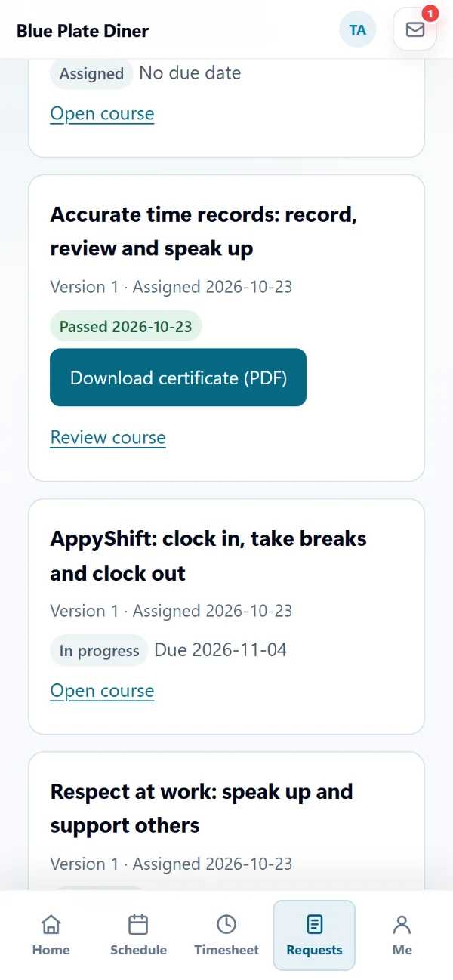Click version line under Accurate time records
Image resolution: width=453 pixels, height=980 pixels.
click(171, 287)
